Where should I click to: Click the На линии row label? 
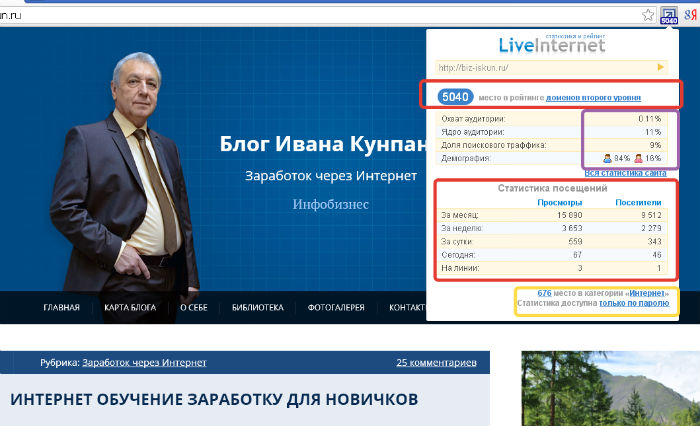click(x=460, y=268)
